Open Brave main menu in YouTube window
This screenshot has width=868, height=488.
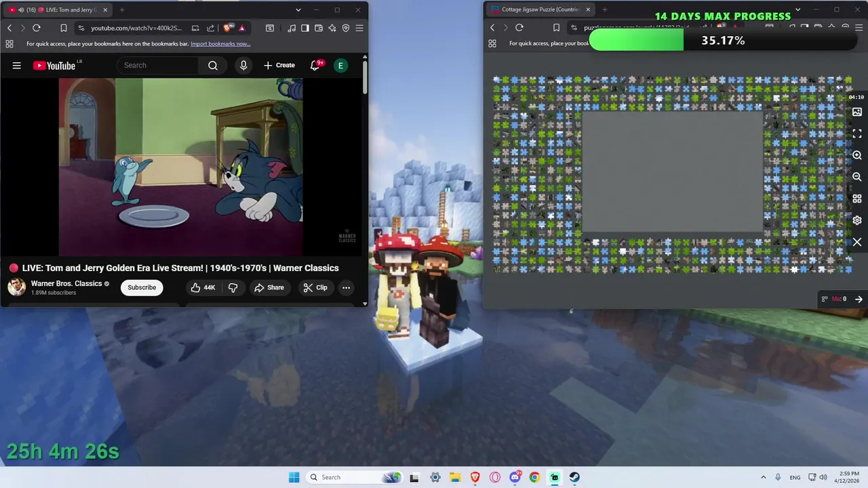click(359, 28)
